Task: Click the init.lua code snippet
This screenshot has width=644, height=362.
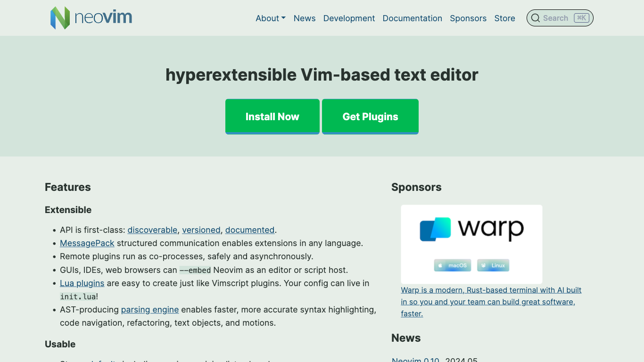Action: [78, 296]
